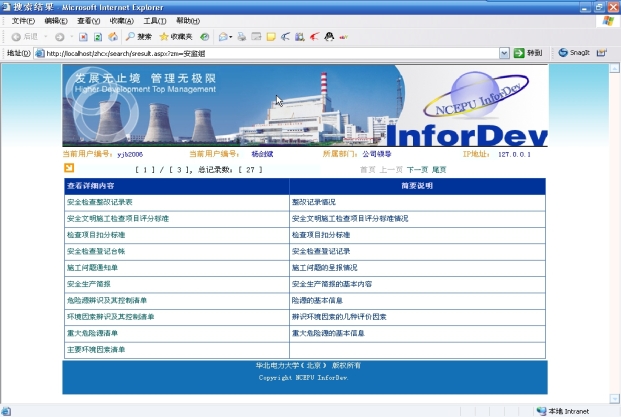Open the 文件(F) menu
Screen dimensions: 621x417
pos(23,21)
